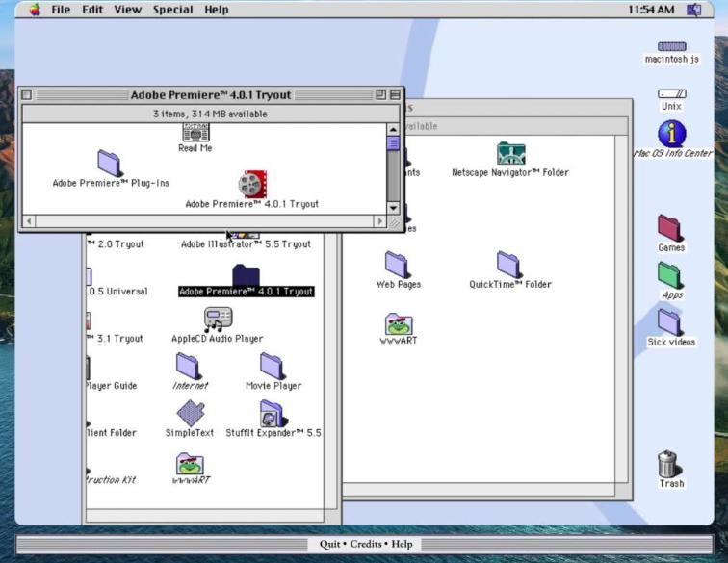Viewport: 728px width, 563px height.
Task: Collapse the Adobe Premiere Tryout window with windowshade box
Action: (x=395, y=95)
